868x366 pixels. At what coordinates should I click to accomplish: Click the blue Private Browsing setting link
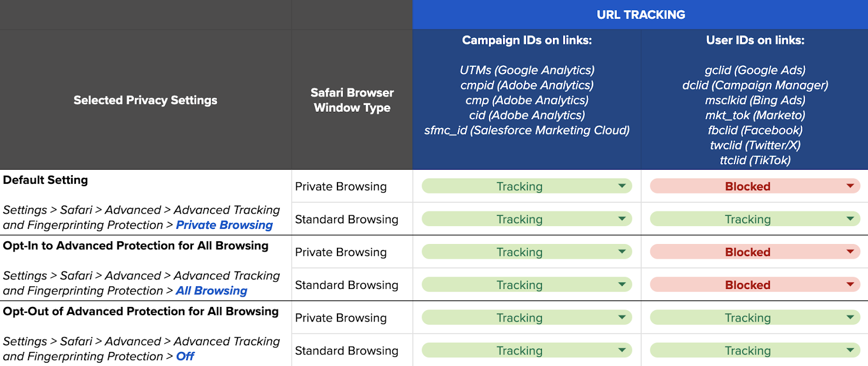tap(224, 225)
